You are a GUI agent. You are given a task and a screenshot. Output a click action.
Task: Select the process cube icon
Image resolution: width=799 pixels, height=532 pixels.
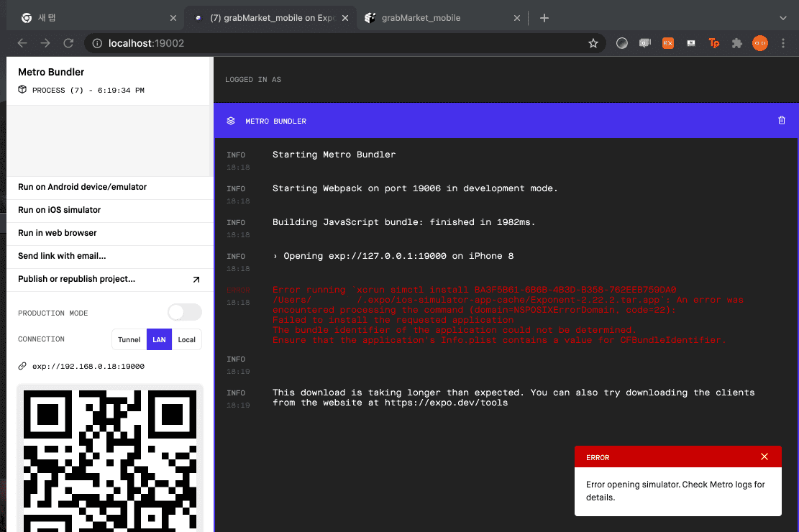(x=22, y=90)
